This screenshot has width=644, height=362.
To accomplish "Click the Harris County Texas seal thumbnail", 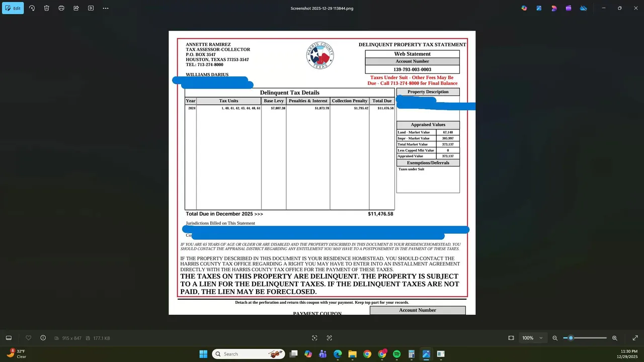I will click(320, 55).
